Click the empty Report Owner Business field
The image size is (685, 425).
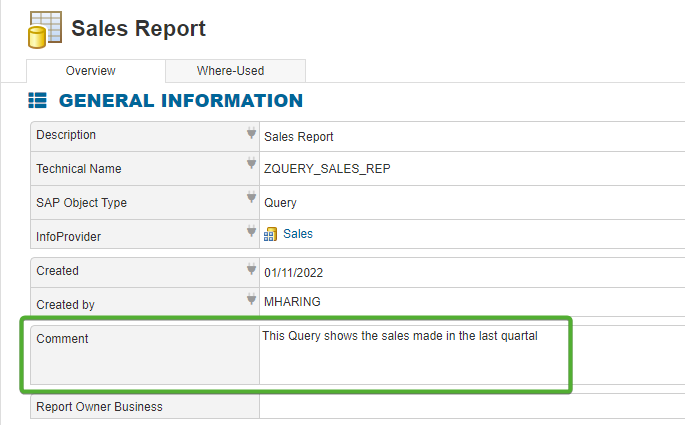click(x=470, y=407)
